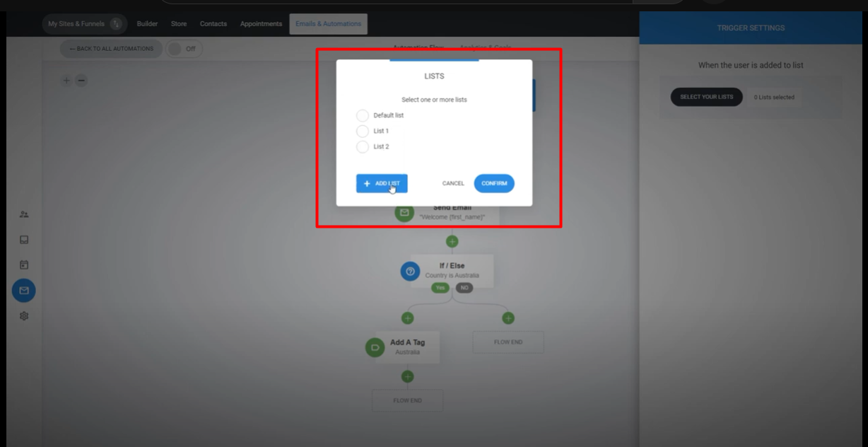Select the Default list radio option

pos(363,115)
